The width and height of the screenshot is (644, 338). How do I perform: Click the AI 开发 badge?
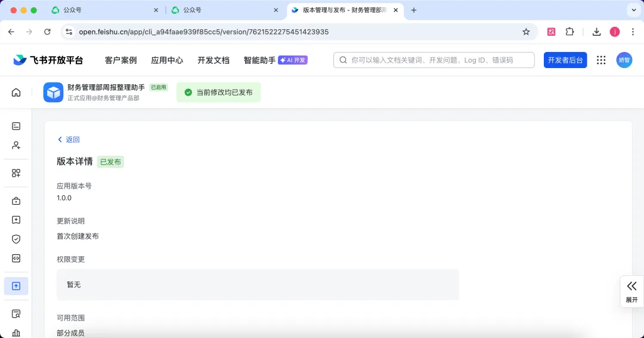point(293,60)
